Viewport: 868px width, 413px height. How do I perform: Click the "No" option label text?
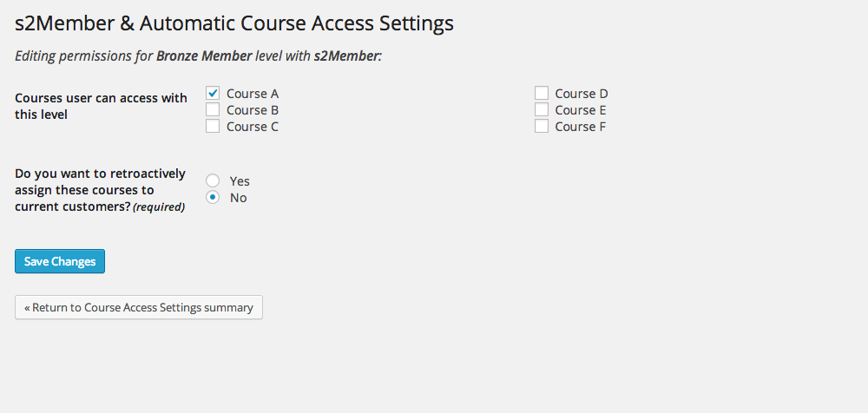tap(238, 198)
